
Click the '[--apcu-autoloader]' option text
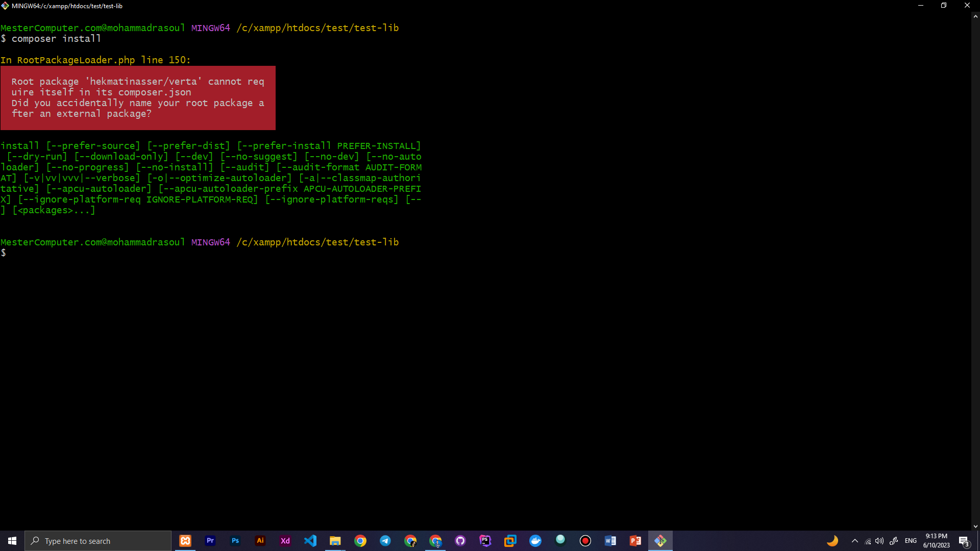click(99, 189)
